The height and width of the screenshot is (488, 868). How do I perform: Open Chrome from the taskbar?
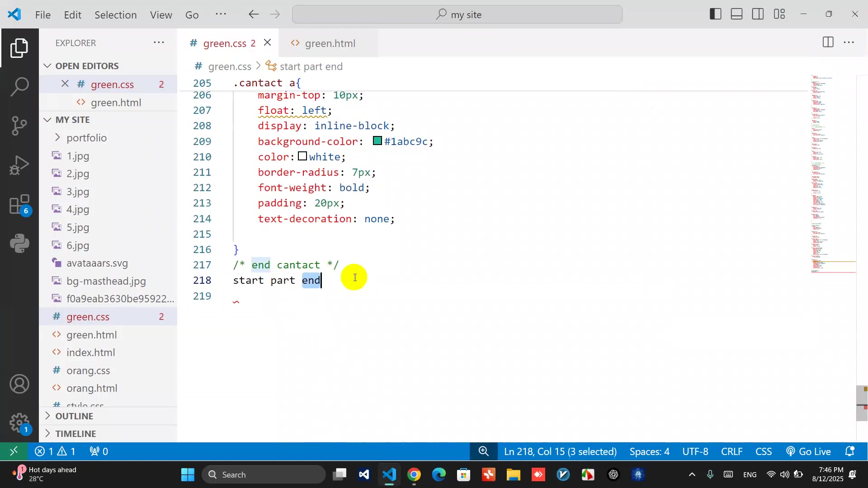[x=414, y=475]
